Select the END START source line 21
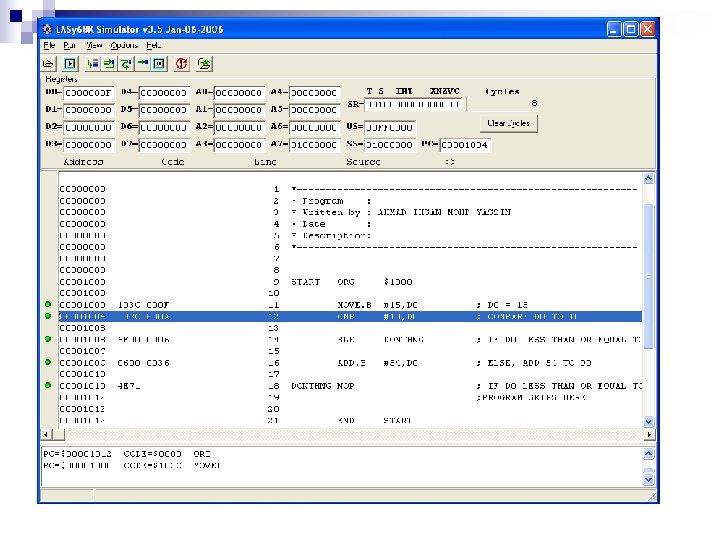Image resolution: width=720 pixels, height=540 pixels. point(350,421)
